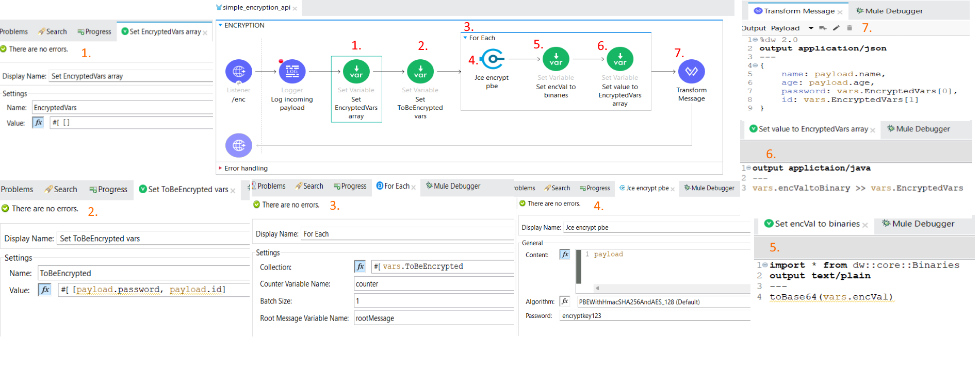This screenshot has width=980, height=371.
Task: Select the Transform Message node in flow
Action: tap(692, 71)
